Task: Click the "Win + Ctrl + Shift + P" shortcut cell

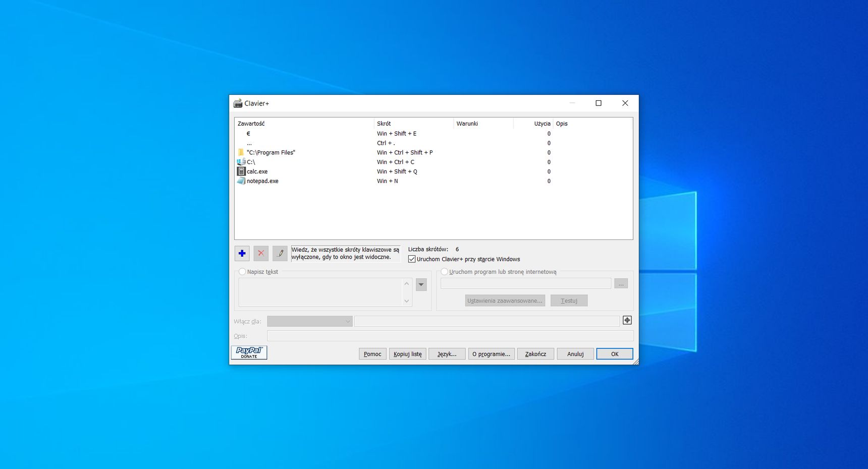Action: [405, 152]
